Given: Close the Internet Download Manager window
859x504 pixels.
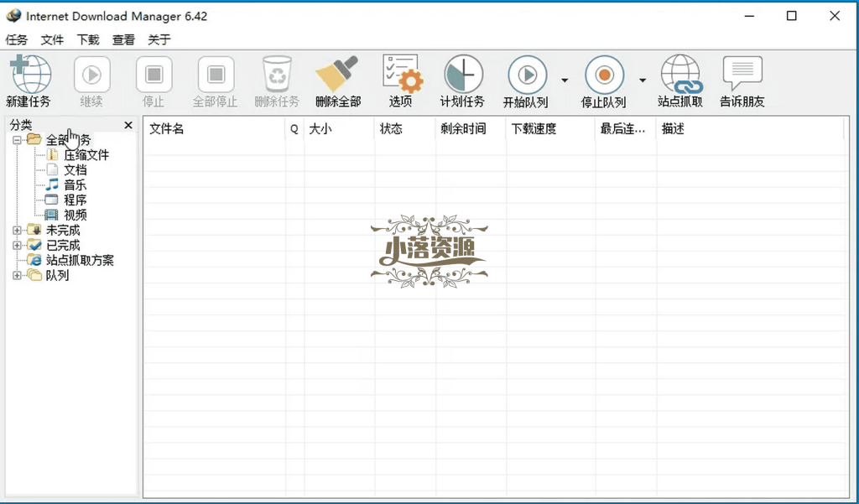Looking at the screenshot, I should (835, 16).
